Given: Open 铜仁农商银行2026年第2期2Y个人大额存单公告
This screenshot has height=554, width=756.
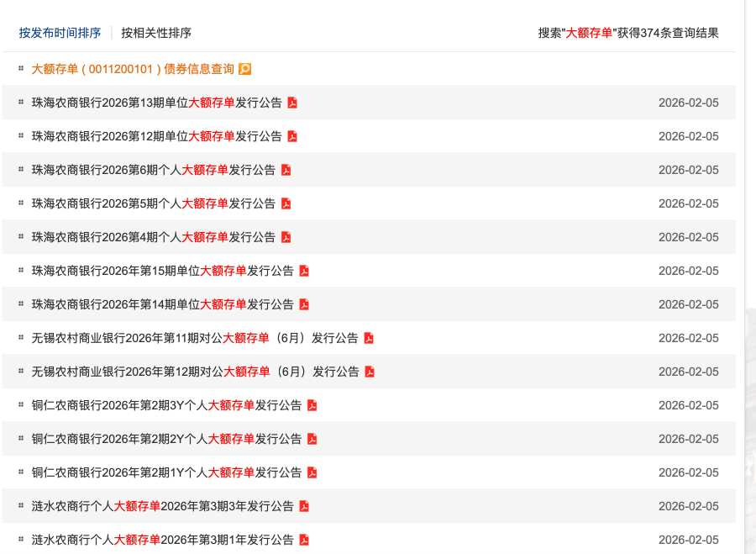Looking at the screenshot, I should point(166,439).
